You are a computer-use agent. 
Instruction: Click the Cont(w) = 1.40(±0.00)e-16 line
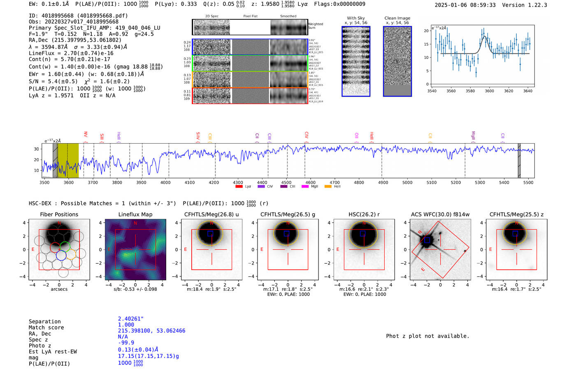[96, 67]
